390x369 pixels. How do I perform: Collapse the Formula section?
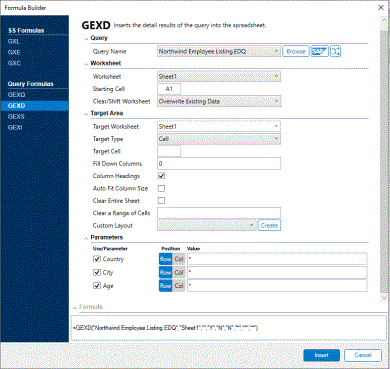click(75, 307)
